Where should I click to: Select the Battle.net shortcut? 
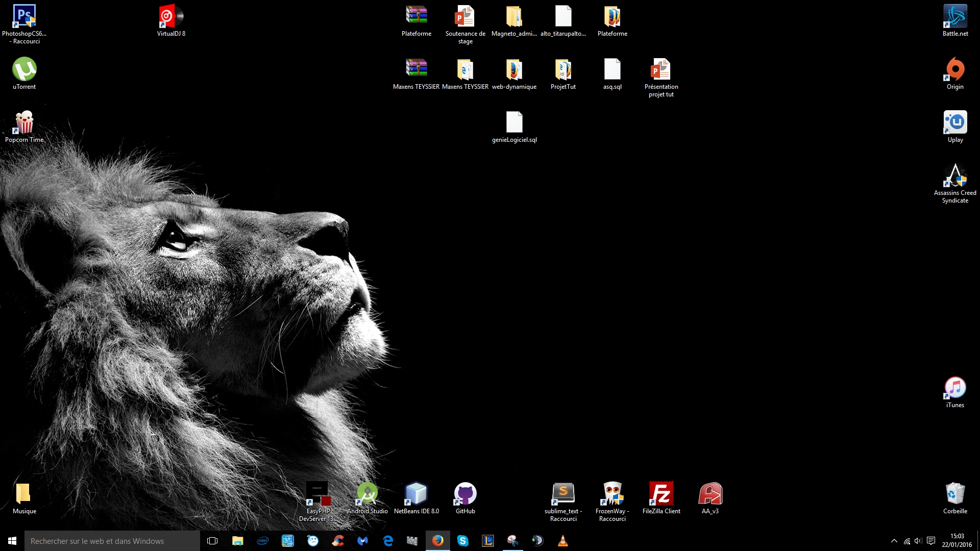(x=955, y=21)
